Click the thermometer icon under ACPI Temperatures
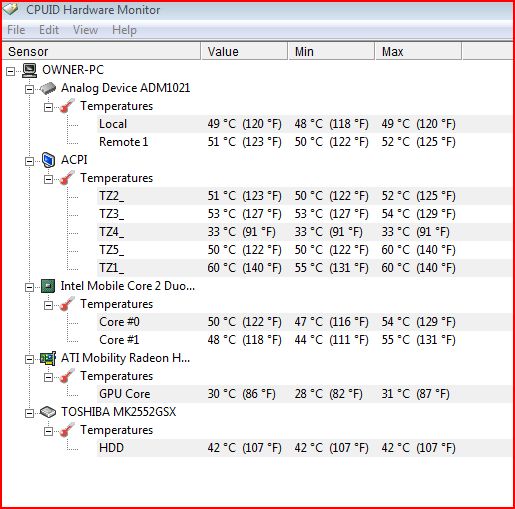 pos(67,178)
